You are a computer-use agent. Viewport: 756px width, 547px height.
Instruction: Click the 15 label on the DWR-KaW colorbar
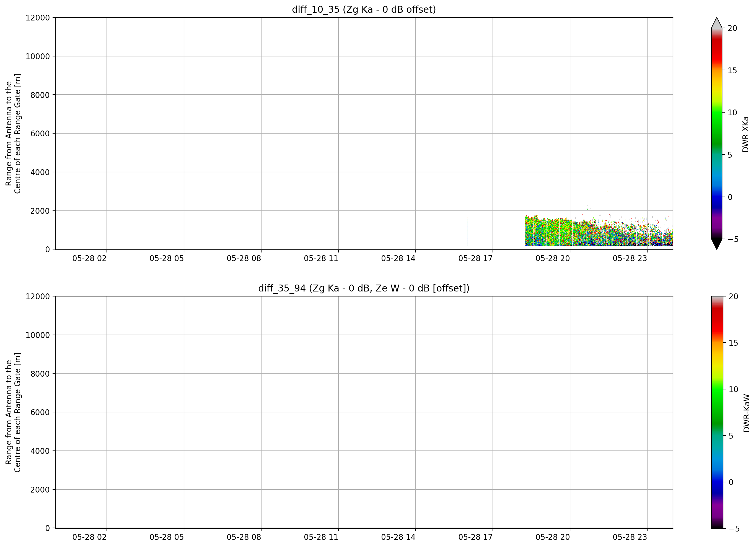734,343
